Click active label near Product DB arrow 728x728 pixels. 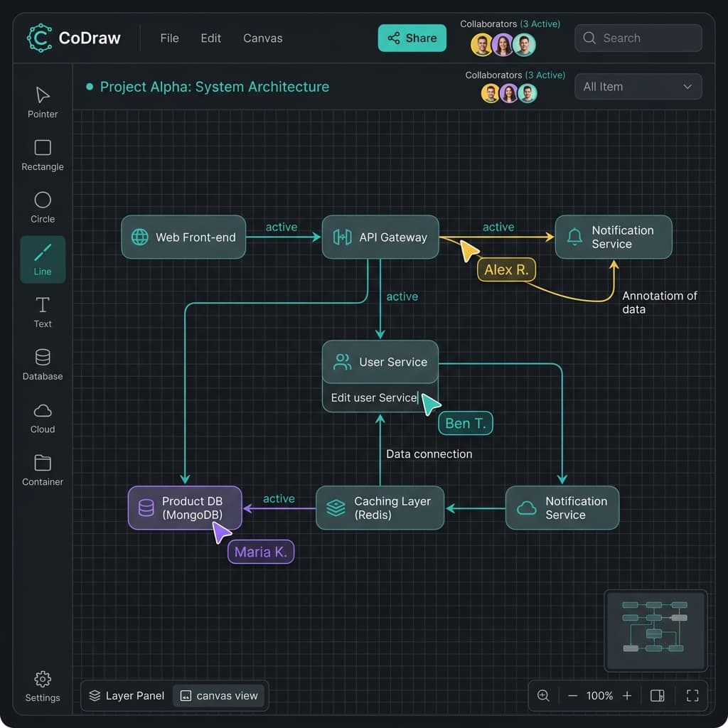279,498
